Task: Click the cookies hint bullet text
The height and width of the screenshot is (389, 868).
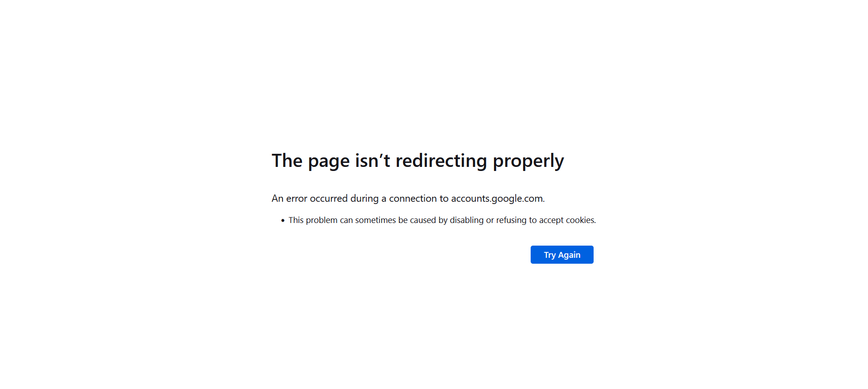Action: pos(442,220)
